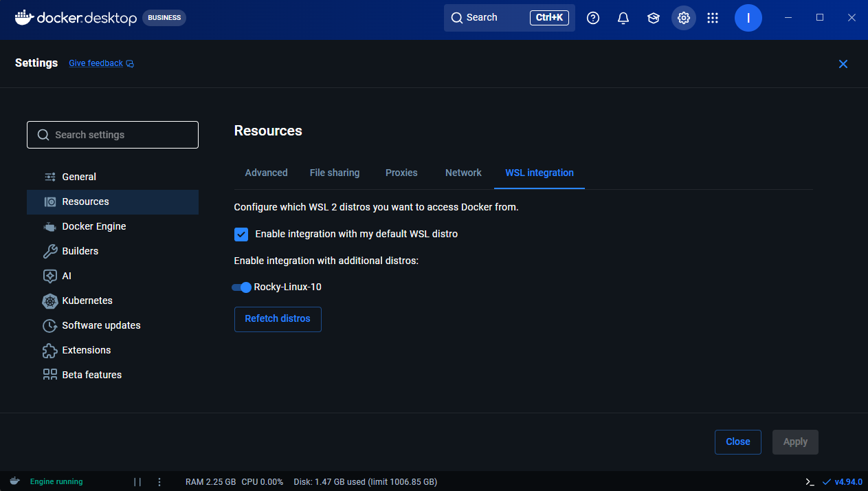Close settings with the blue X icon
868x491 pixels.
coord(843,64)
